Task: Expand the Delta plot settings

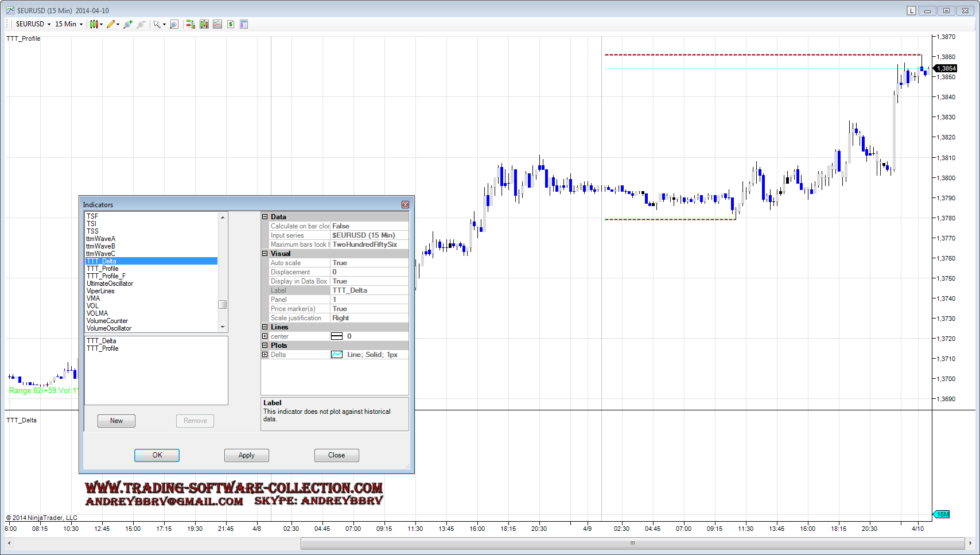Action: 265,355
